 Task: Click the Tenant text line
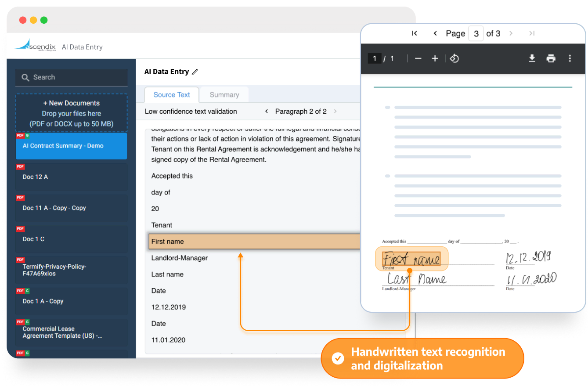[162, 225]
